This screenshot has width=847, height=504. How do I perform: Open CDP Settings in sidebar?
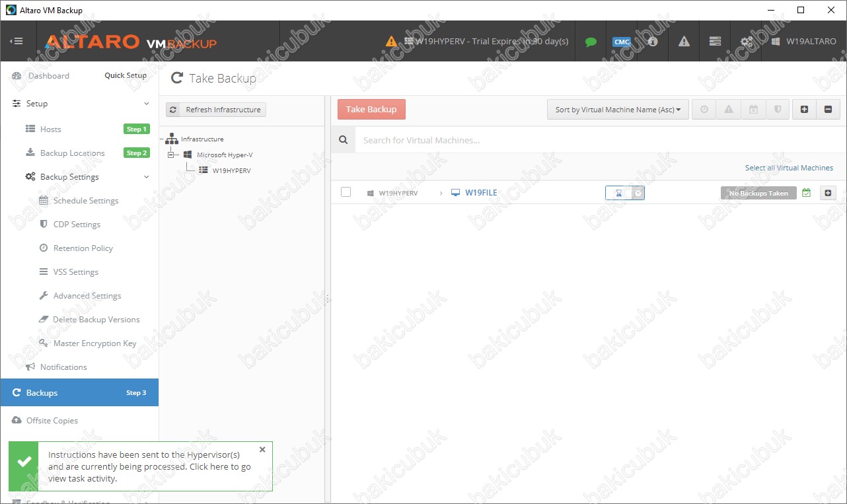click(77, 225)
